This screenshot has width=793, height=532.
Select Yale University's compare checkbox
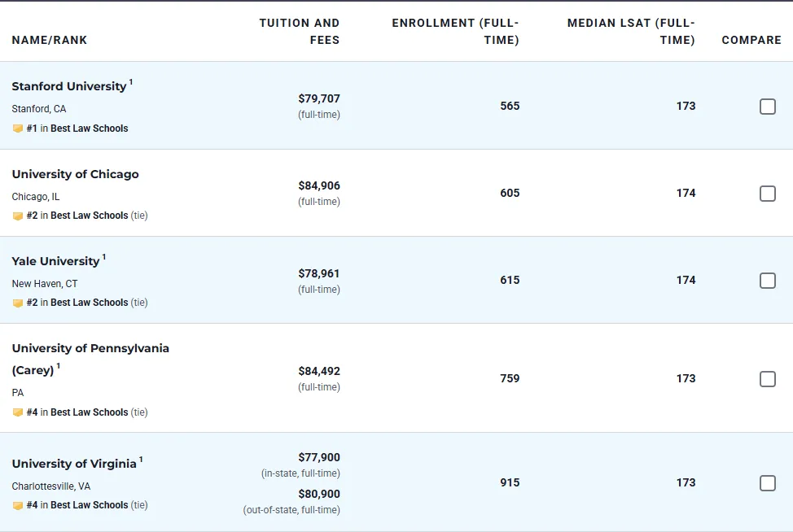(767, 281)
